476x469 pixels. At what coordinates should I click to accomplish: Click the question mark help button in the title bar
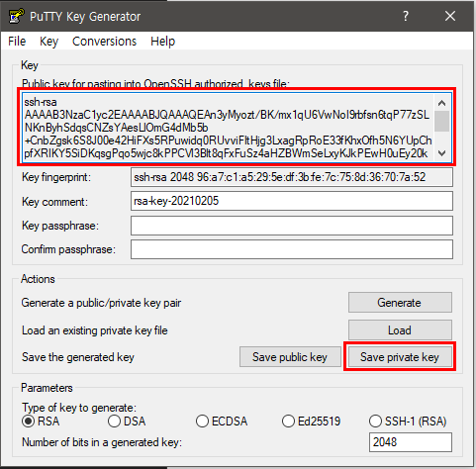(x=406, y=16)
